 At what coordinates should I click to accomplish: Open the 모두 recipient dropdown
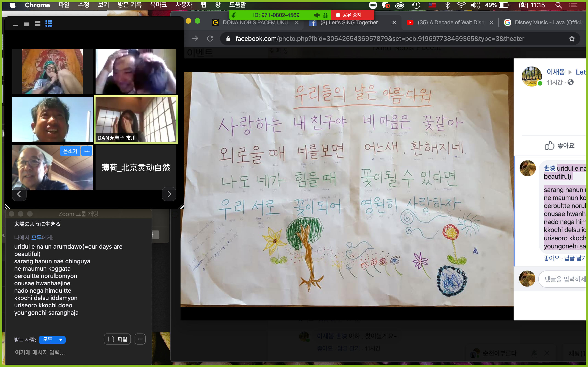coord(52,339)
